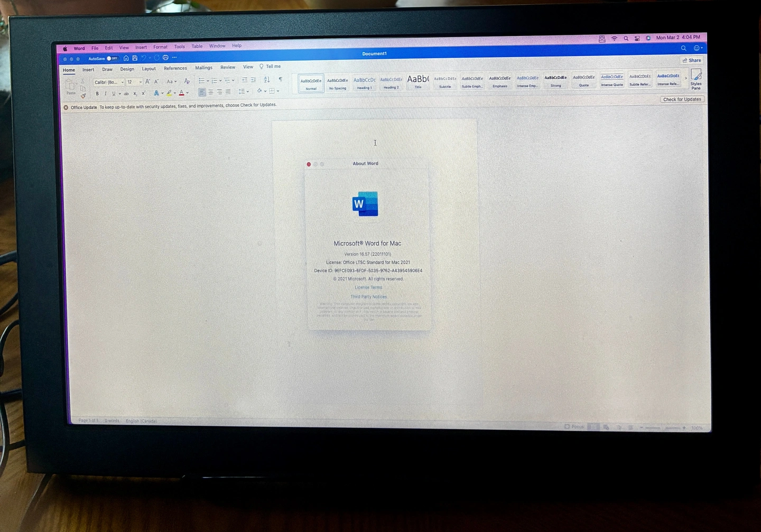The image size is (761, 532).
Task: Toggle Bold formatting
Action: (97, 94)
